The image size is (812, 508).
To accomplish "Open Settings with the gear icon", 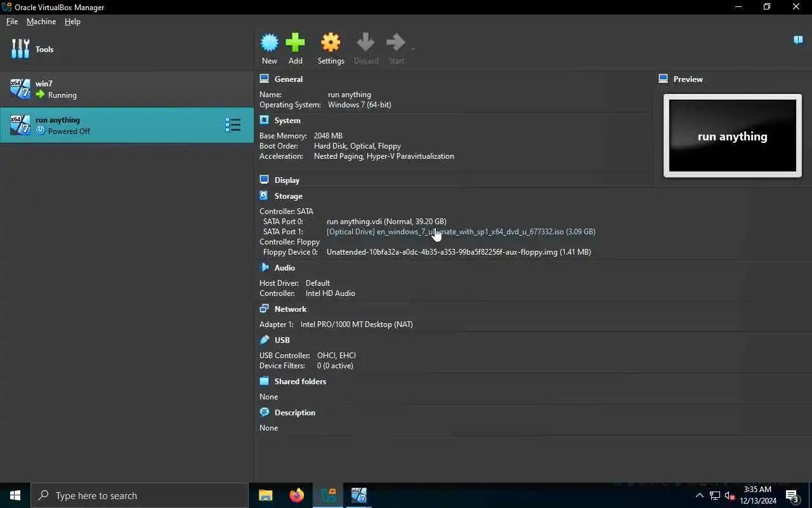I will (331, 43).
